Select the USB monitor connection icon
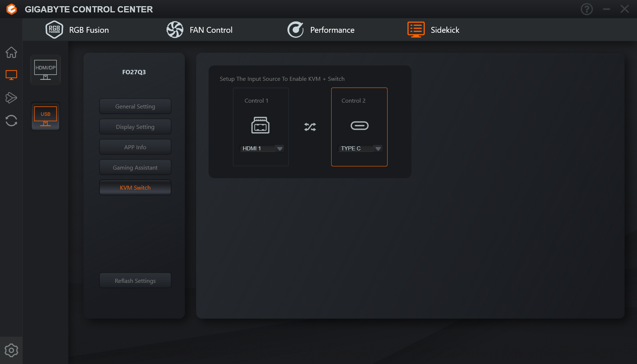 pos(45,116)
